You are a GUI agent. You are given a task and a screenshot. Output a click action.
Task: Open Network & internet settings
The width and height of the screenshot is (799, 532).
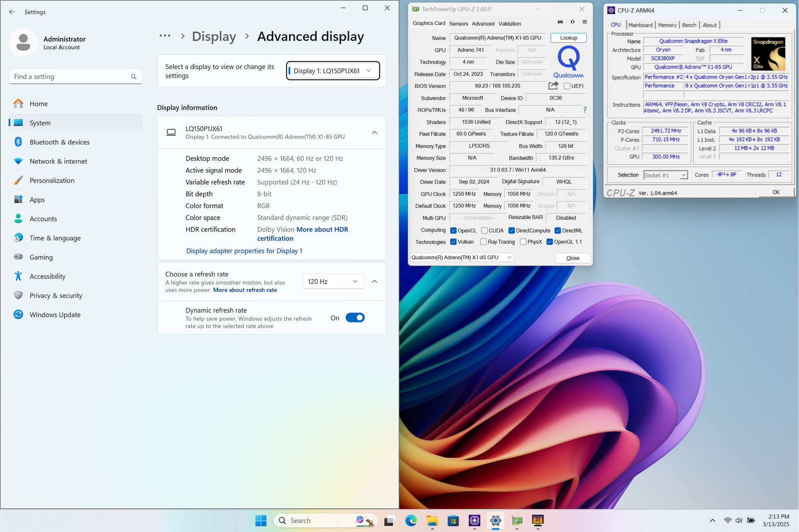[75, 161]
